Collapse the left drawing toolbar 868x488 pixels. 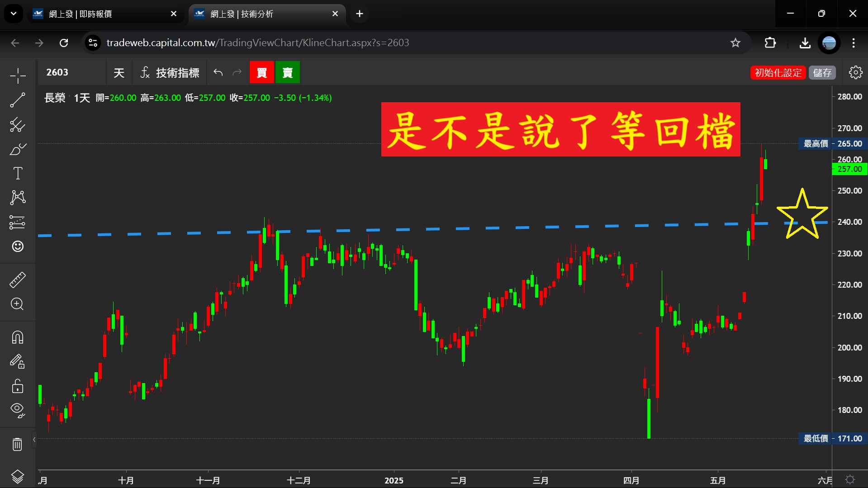tap(34, 439)
